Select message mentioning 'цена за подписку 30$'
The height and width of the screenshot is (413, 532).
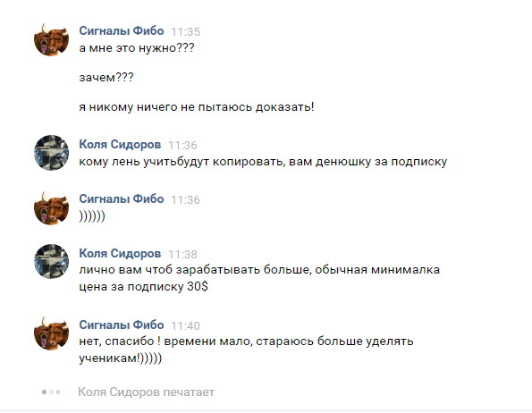pos(259,278)
